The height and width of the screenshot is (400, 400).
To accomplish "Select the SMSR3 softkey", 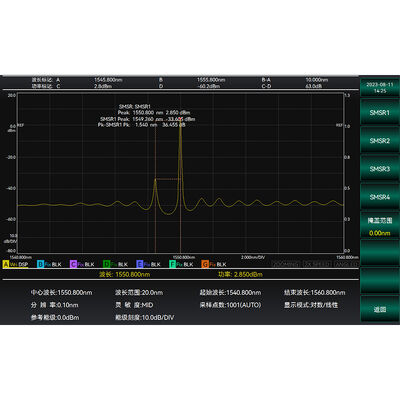I will click(379, 169).
